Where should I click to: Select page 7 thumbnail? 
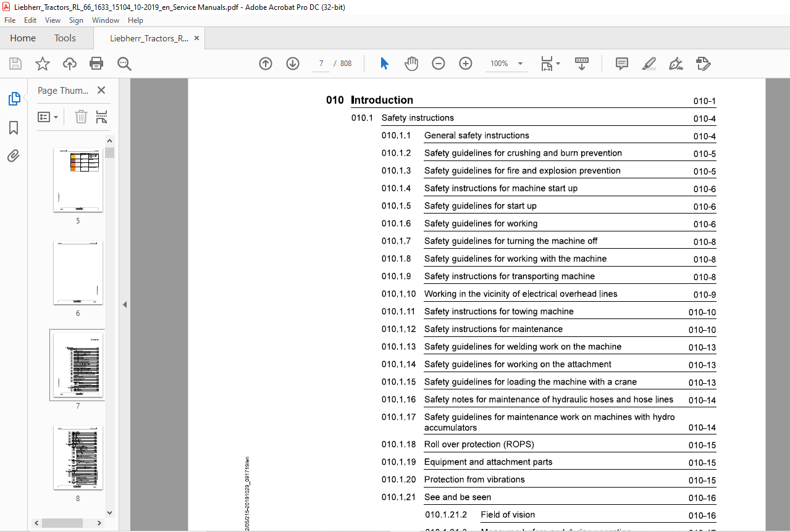(x=78, y=365)
